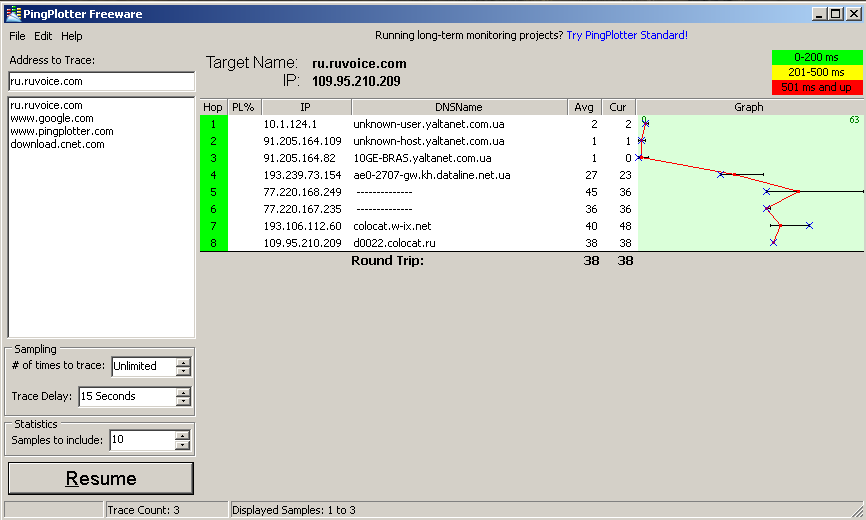Increase Samples to include value
Screen dimensions: 866x520
(182, 436)
